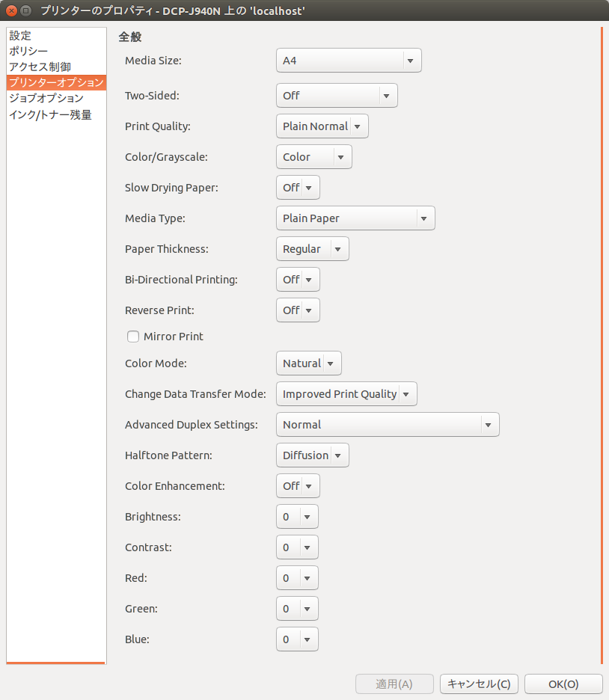
Task: Open the Reverse Print dropdown
Action: (298, 310)
